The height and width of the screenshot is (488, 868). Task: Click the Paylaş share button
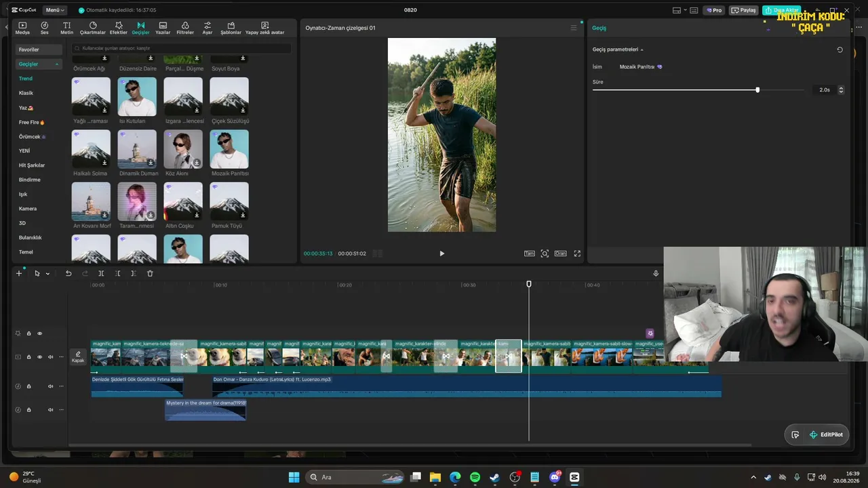pyautogui.click(x=744, y=10)
